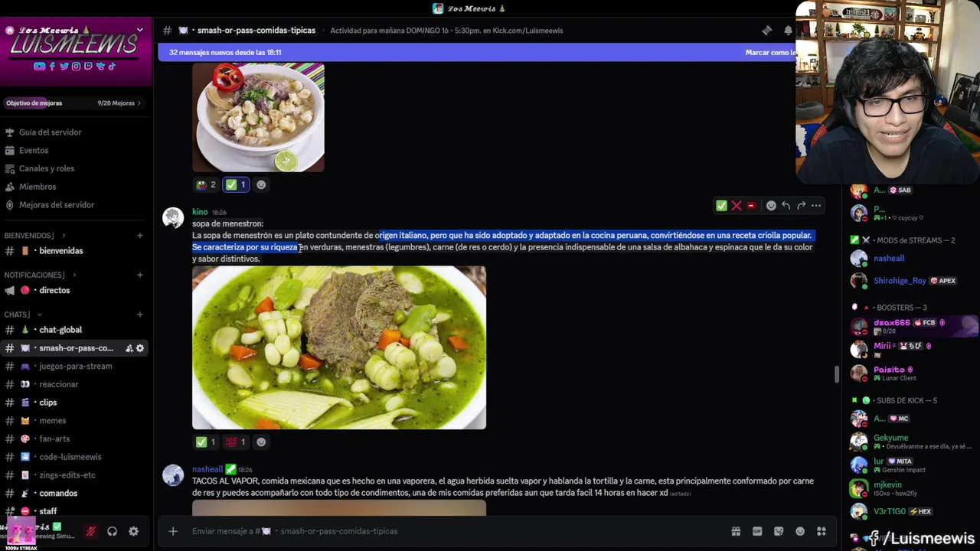
Task: Click chat scrollbar thumb
Action: pyautogui.click(x=836, y=374)
